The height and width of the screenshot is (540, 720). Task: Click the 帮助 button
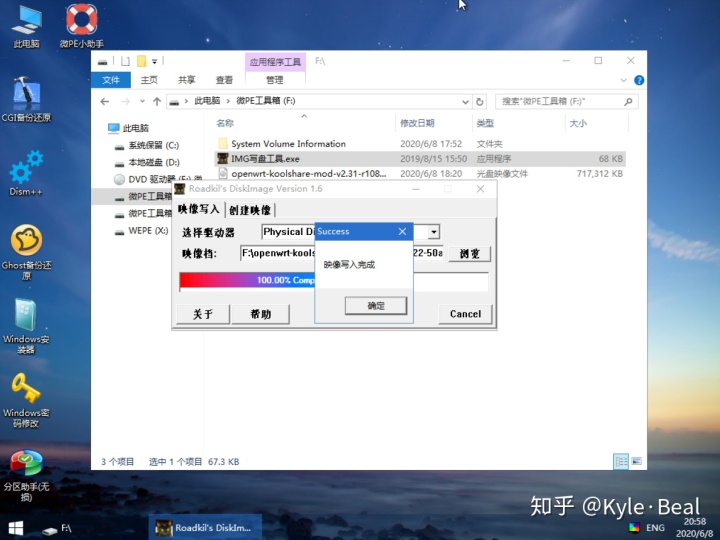pos(260,314)
